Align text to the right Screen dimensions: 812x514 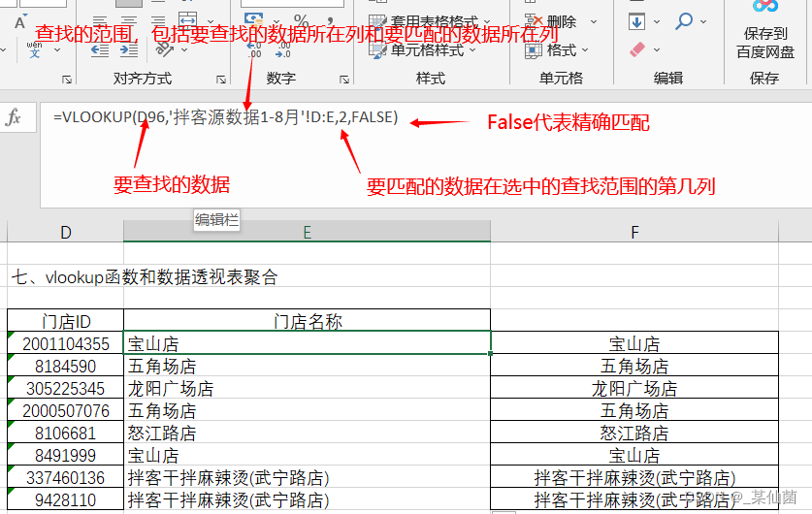pyautogui.click(x=157, y=21)
